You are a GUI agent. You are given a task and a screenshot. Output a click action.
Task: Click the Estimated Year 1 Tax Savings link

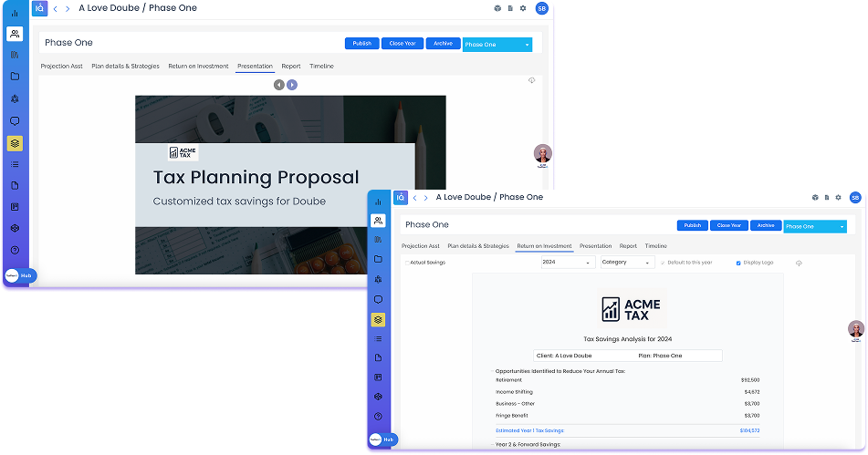[529, 430]
